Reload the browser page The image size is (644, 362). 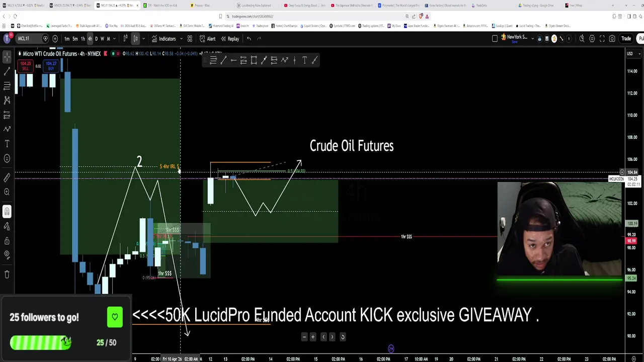[15, 17]
